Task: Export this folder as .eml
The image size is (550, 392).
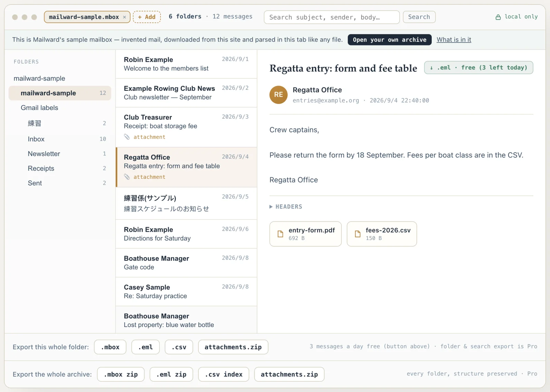Action: tap(146, 347)
